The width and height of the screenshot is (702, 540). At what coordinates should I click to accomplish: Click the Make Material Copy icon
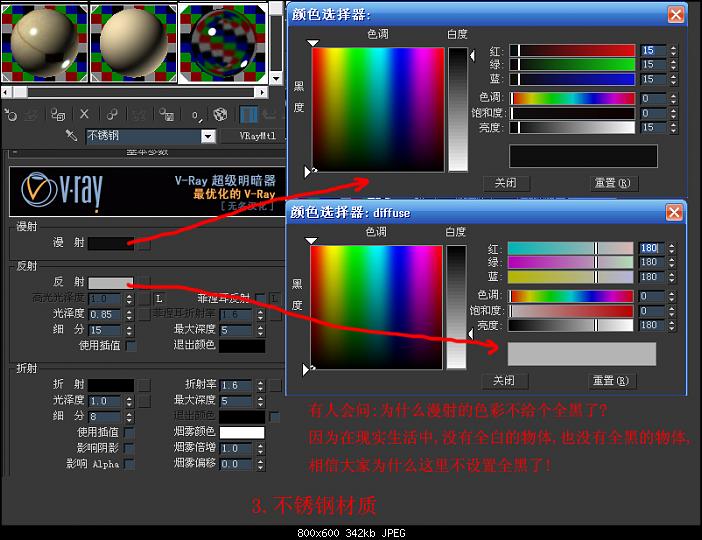[x=111, y=115]
